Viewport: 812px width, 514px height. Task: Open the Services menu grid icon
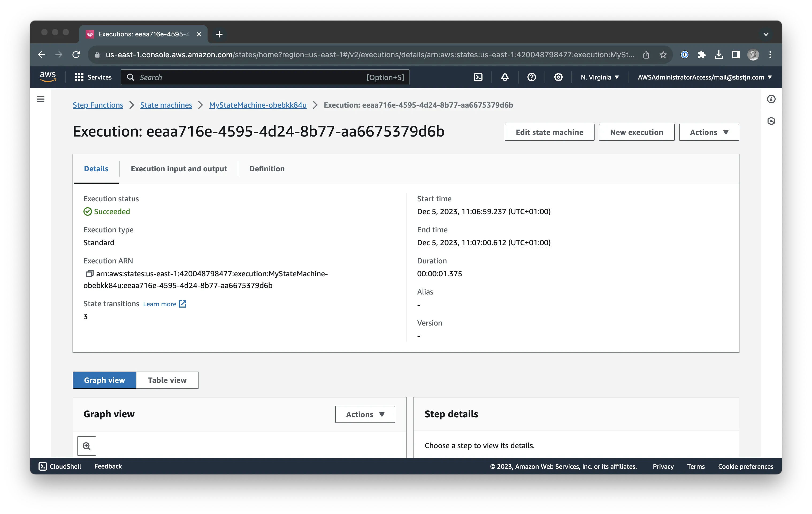tap(79, 77)
